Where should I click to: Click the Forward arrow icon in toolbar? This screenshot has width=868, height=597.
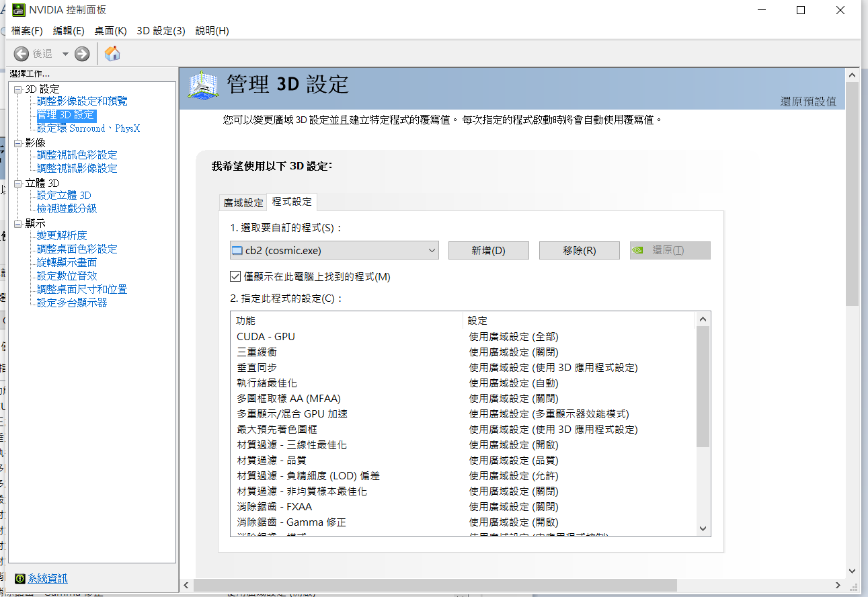[x=82, y=54]
